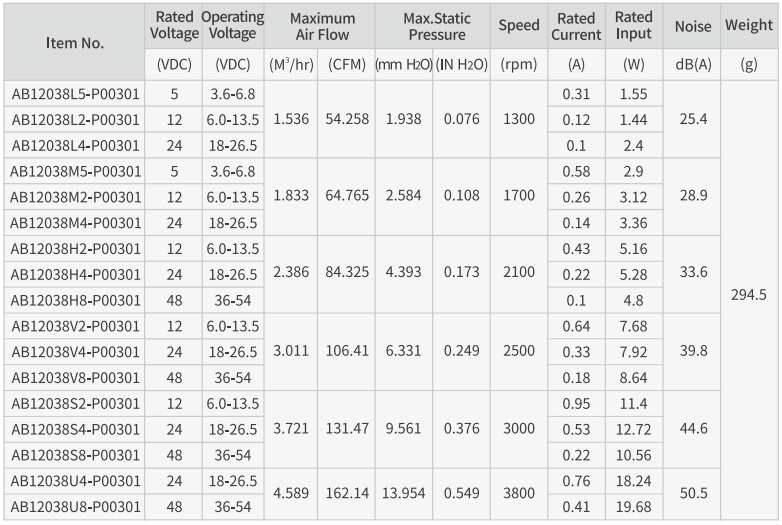Select the Item No. column header
The image size is (782, 525).
pos(74,42)
